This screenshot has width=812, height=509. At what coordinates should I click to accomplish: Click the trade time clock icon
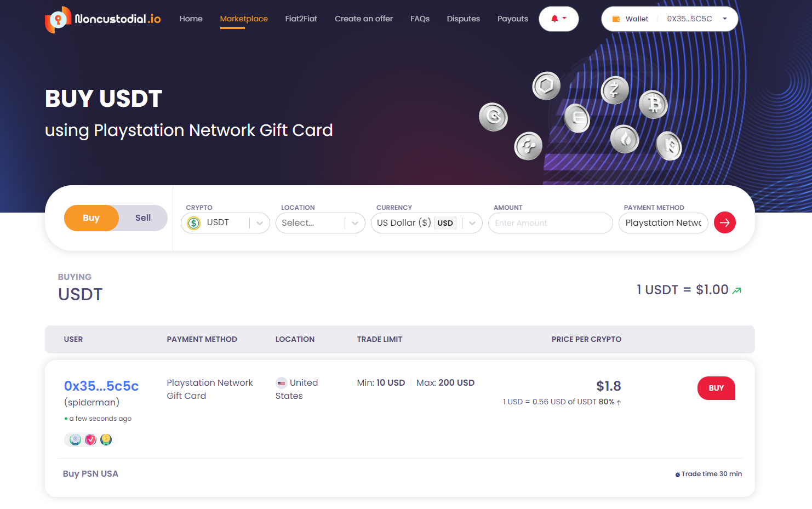pos(678,474)
